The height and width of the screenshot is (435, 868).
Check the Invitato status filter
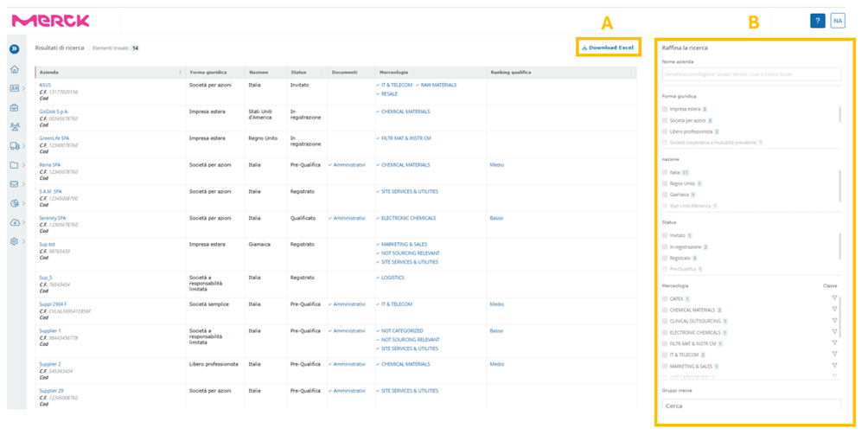click(x=665, y=235)
